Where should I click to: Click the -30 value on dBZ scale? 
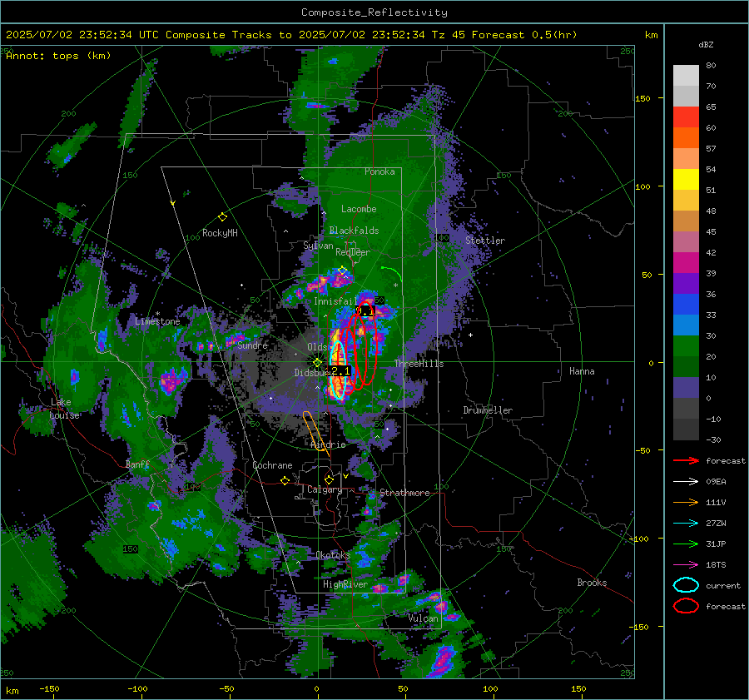coord(713,439)
